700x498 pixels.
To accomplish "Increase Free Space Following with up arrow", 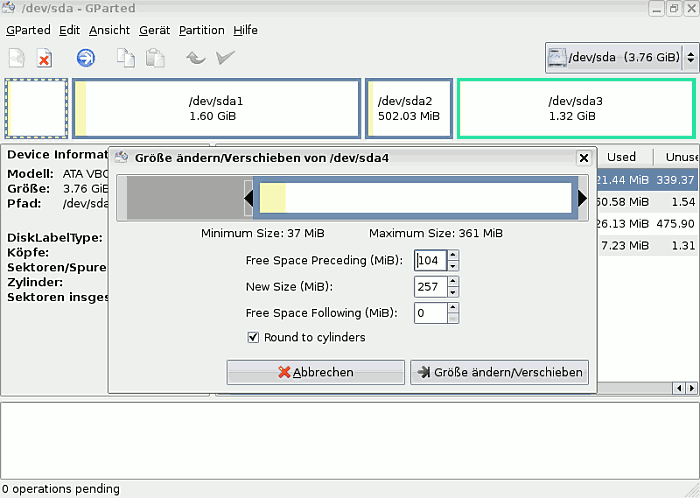I will 453,308.
